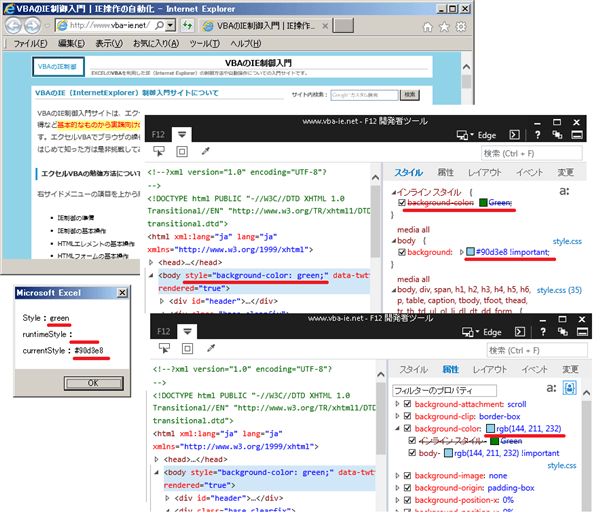
Task: Open the IE home page icon
Action: [x=427, y=27]
